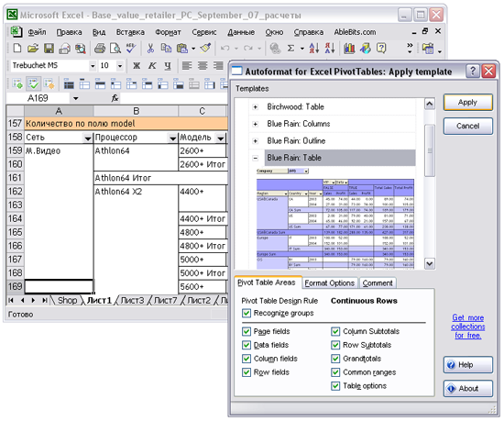Open the Процессор field filter dropdown
504x421 pixels.
pos(172,138)
